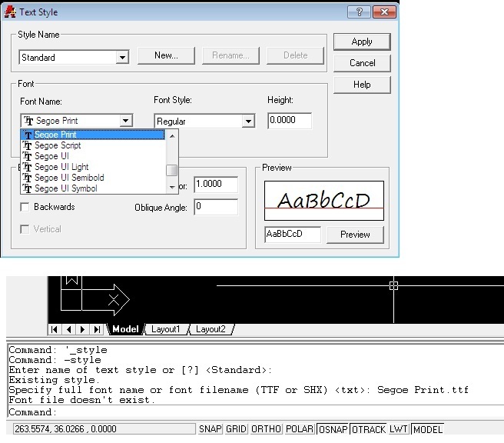
Task: Enable the Backwards checkbox
Action: (25, 207)
